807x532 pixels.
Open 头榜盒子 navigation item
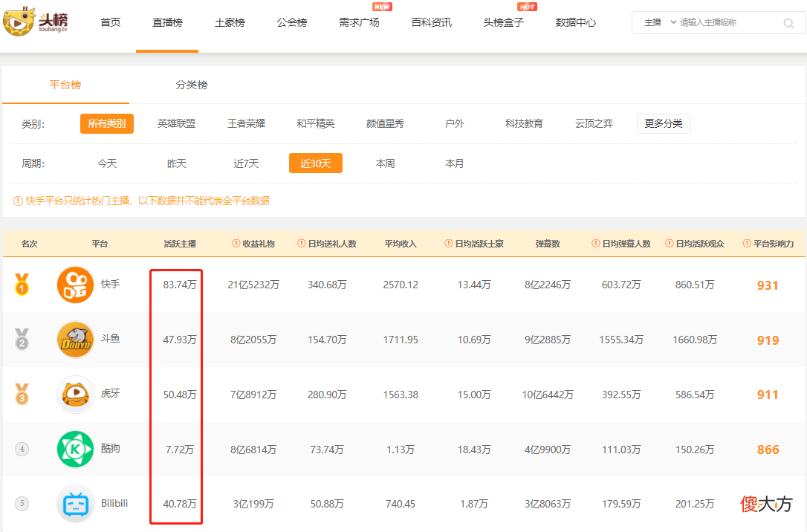[x=503, y=22]
